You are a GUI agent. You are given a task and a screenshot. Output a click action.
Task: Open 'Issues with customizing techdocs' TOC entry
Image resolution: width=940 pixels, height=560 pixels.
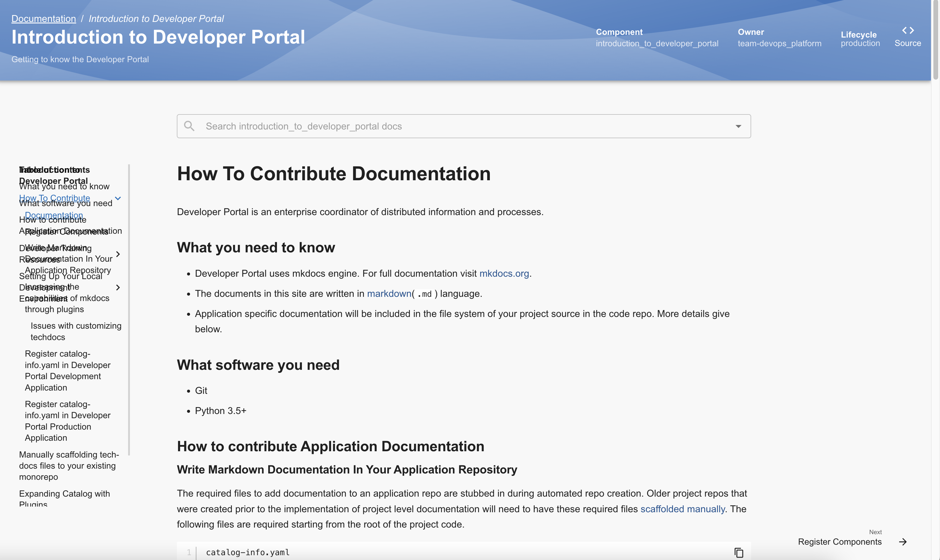[x=75, y=331]
